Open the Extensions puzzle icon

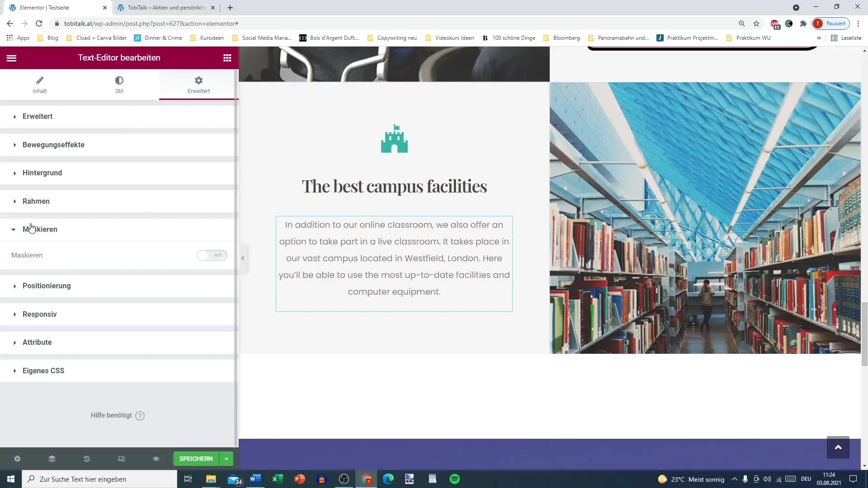click(803, 23)
